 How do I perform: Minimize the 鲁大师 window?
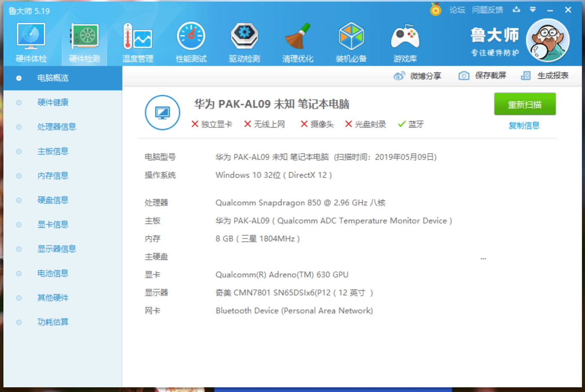pyautogui.click(x=550, y=9)
